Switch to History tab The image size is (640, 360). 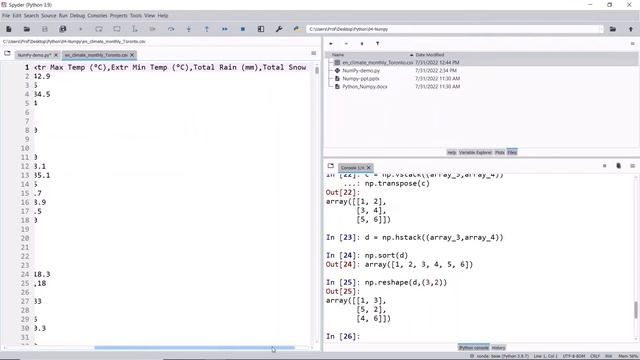click(498, 348)
